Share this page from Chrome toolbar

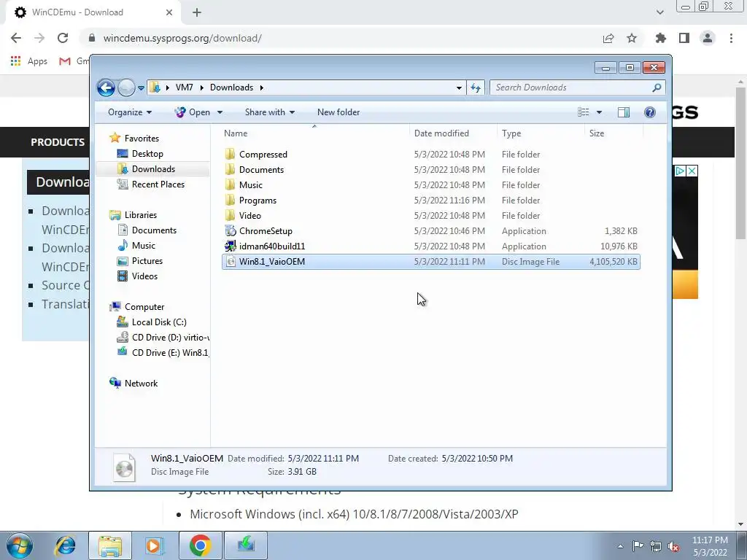tap(608, 38)
